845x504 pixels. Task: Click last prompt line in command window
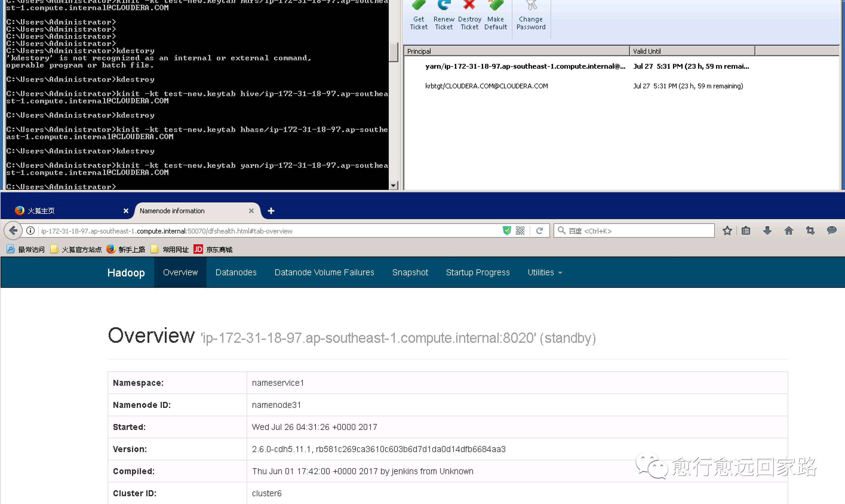pyautogui.click(x=61, y=186)
